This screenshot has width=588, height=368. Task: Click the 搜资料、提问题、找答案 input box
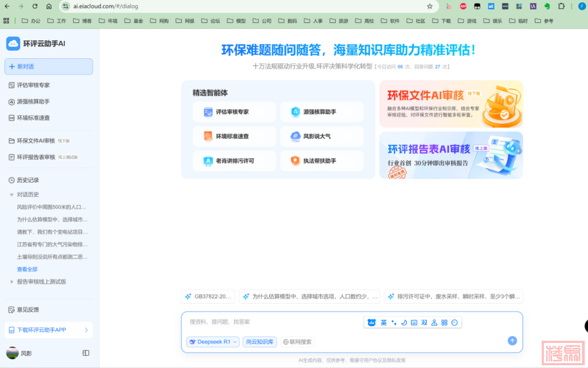pos(272,322)
